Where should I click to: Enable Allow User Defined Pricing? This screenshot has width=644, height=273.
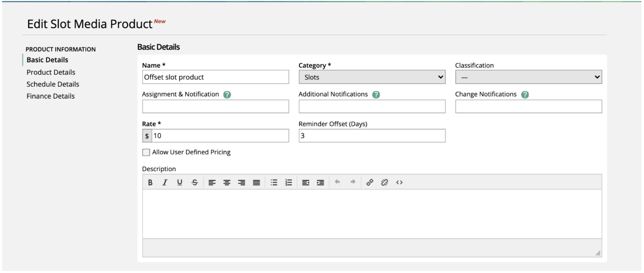(x=146, y=152)
